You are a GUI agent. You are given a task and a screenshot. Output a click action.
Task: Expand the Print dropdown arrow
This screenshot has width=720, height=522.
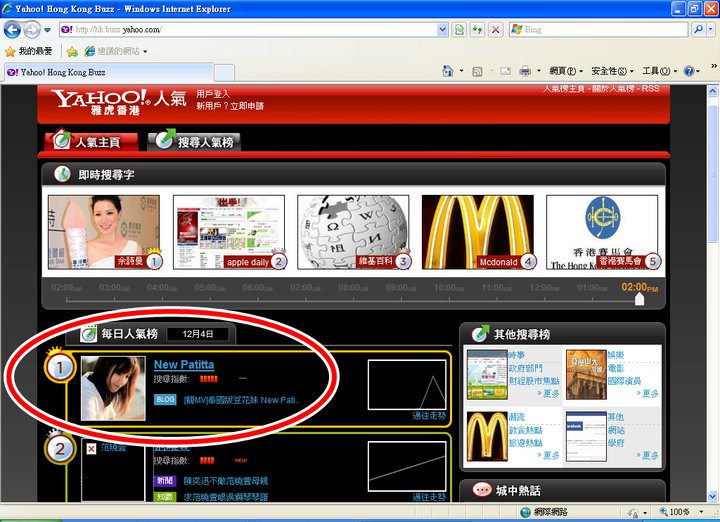tap(539, 71)
